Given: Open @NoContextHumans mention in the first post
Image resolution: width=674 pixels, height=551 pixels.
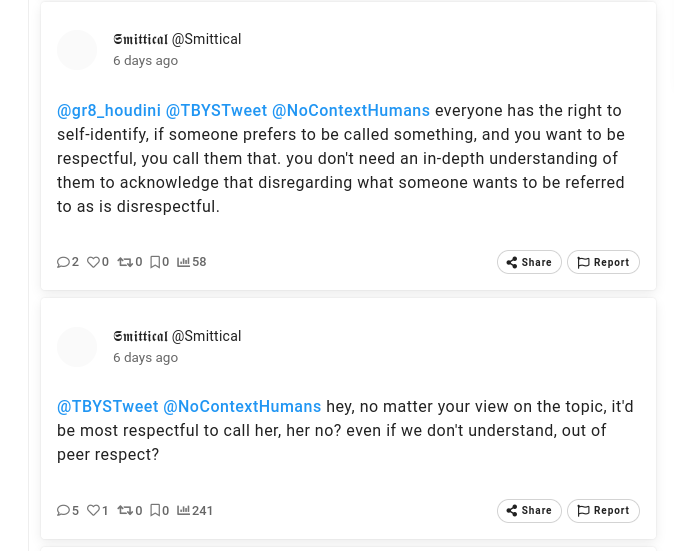Looking at the screenshot, I should [x=351, y=111].
